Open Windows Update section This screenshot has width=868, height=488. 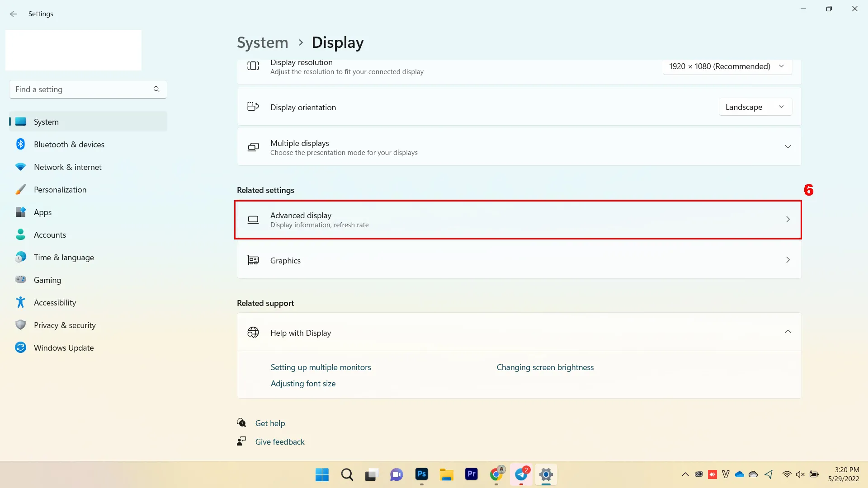tap(63, 348)
